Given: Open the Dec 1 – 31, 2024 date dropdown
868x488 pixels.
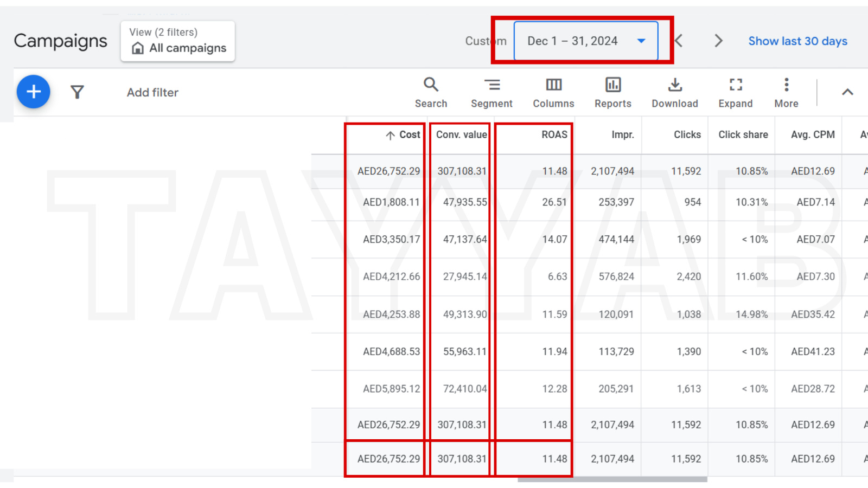Looking at the screenshot, I should (x=586, y=41).
